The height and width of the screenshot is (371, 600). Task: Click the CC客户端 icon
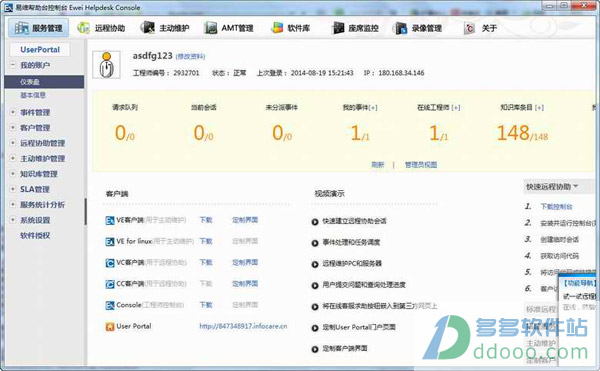coord(110,284)
